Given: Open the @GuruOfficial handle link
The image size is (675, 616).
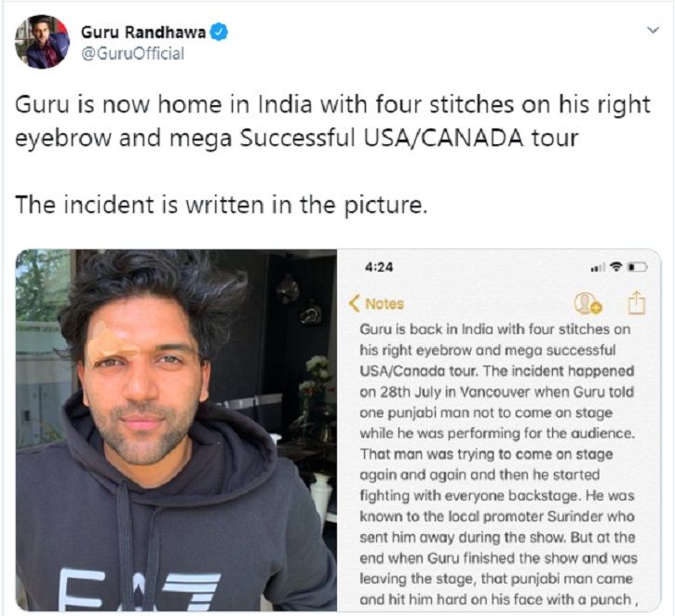Looking at the screenshot, I should pyautogui.click(x=132, y=54).
